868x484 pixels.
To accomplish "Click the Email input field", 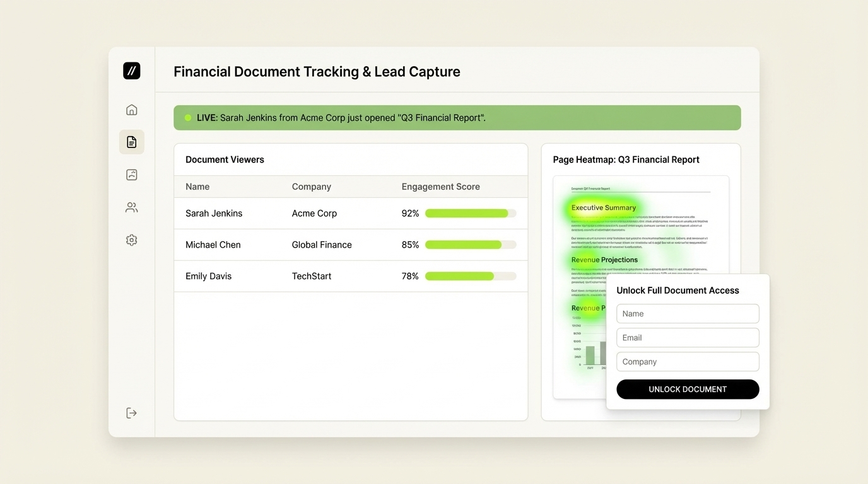I will [x=688, y=337].
